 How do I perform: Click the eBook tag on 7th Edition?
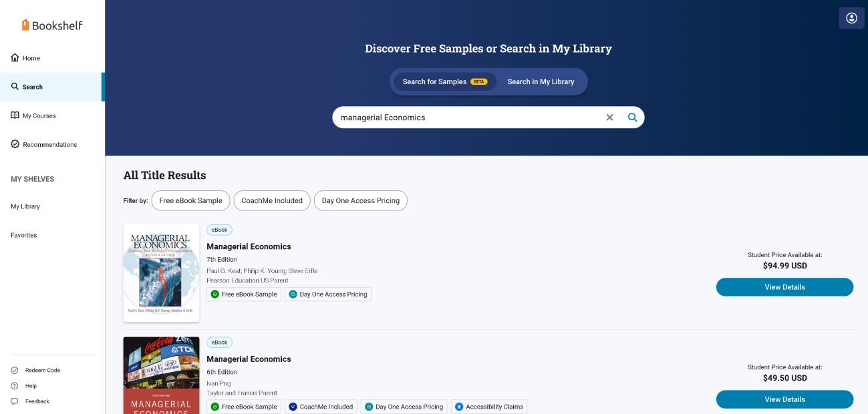tap(219, 230)
